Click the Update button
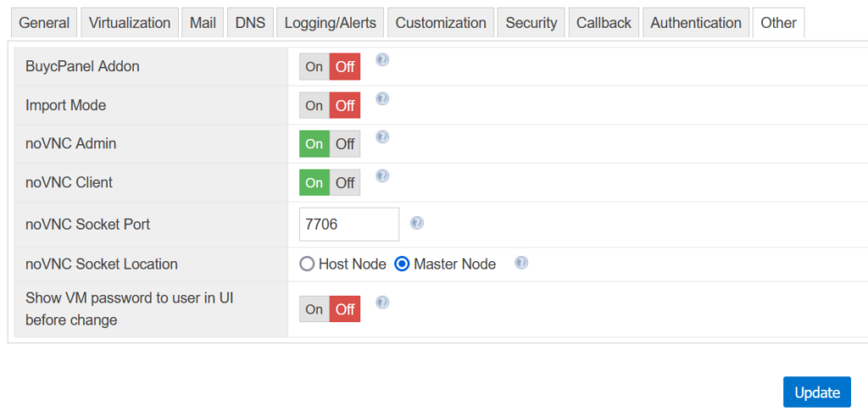The image size is (868, 417). (817, 392)
